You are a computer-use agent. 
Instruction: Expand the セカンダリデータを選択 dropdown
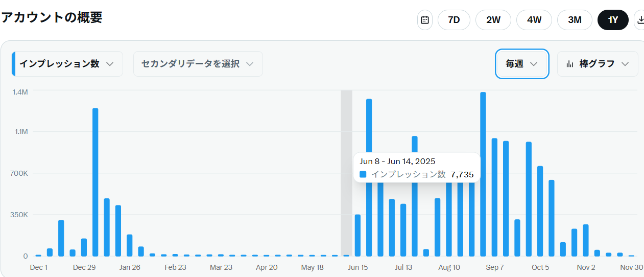(x=198, y=64)
